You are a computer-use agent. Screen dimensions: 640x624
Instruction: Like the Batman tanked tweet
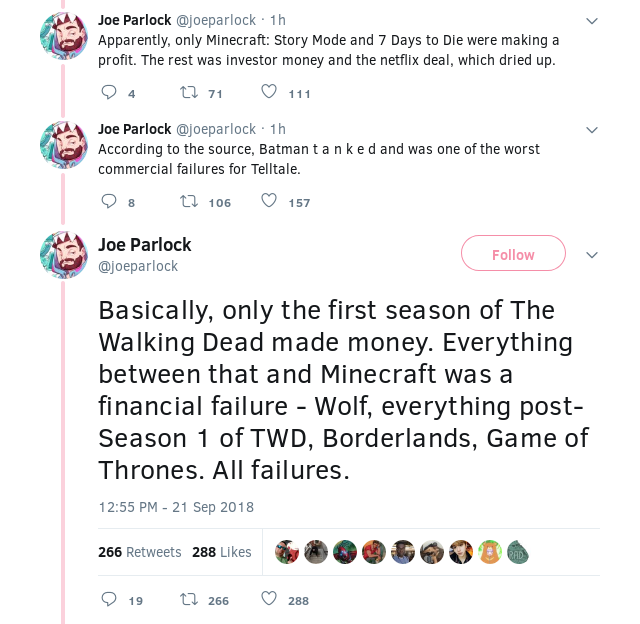click(x=268, y=201)
